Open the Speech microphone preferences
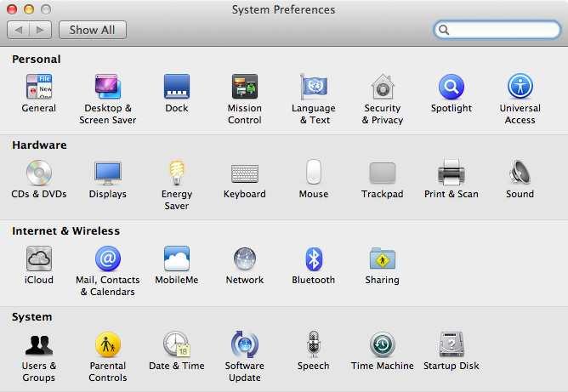 tap(314, 344)
